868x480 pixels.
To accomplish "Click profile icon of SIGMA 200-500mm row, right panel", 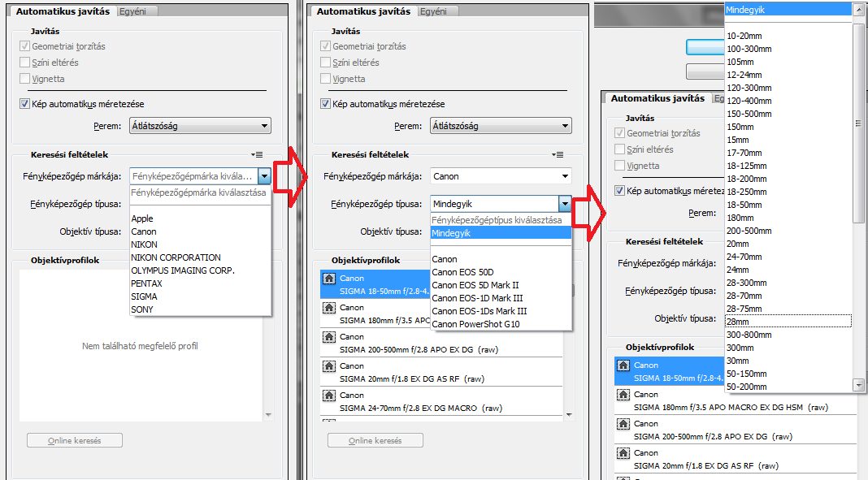I will tap(623, 424).
